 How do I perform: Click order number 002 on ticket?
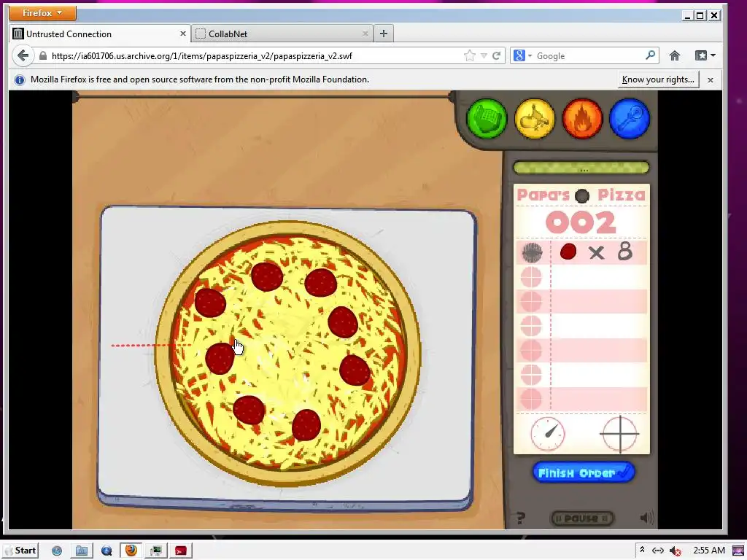pos(581,222)
